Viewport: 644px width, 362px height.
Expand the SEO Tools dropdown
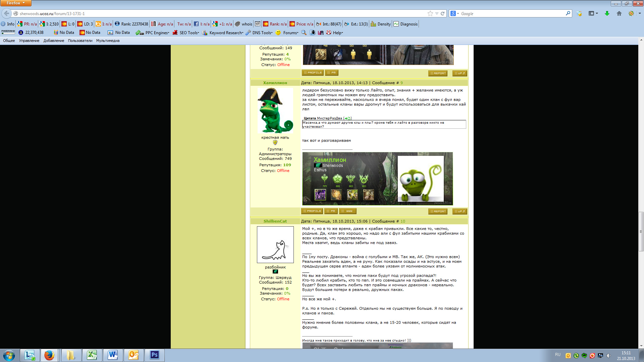pyautogui.click(x=186, y=33)
